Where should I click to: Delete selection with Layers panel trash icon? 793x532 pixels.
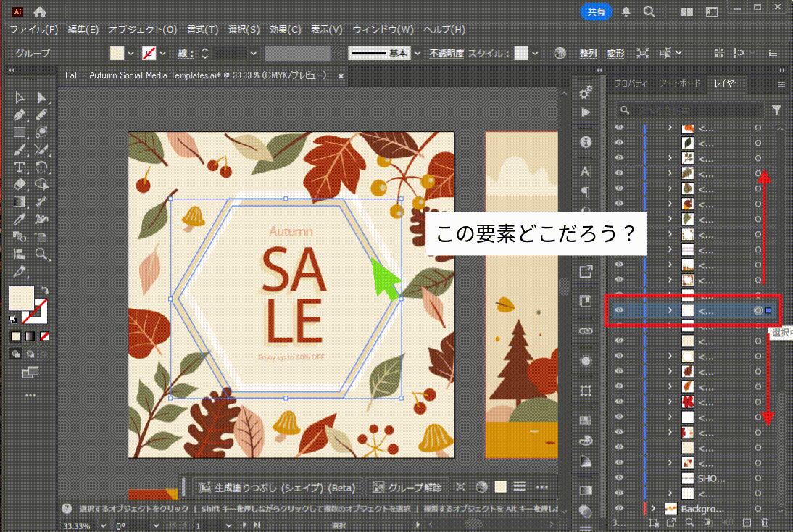pyautogui.click(x=765, y=523)
